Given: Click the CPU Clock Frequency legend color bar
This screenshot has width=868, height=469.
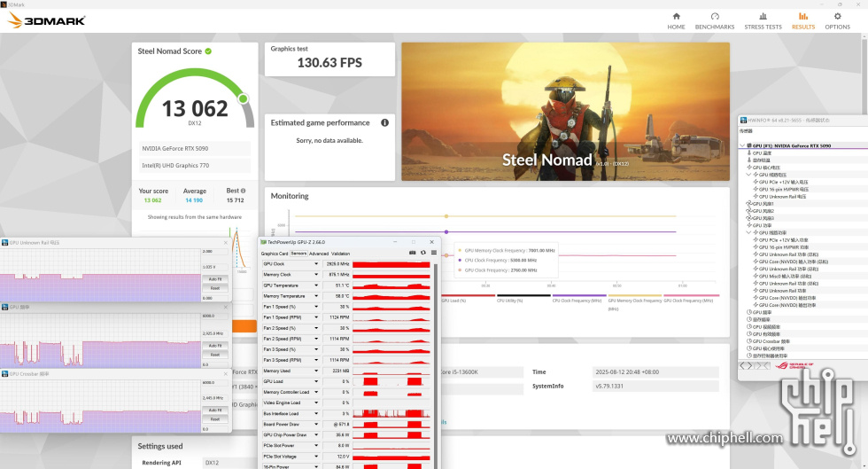Looking at the screenshot, I should (579, 295).
